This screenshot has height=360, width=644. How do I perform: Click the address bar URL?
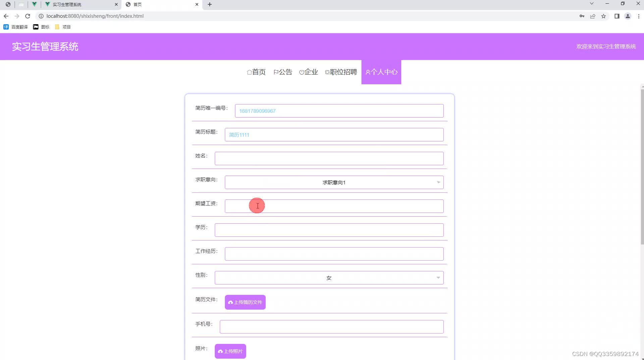[95, 16]
